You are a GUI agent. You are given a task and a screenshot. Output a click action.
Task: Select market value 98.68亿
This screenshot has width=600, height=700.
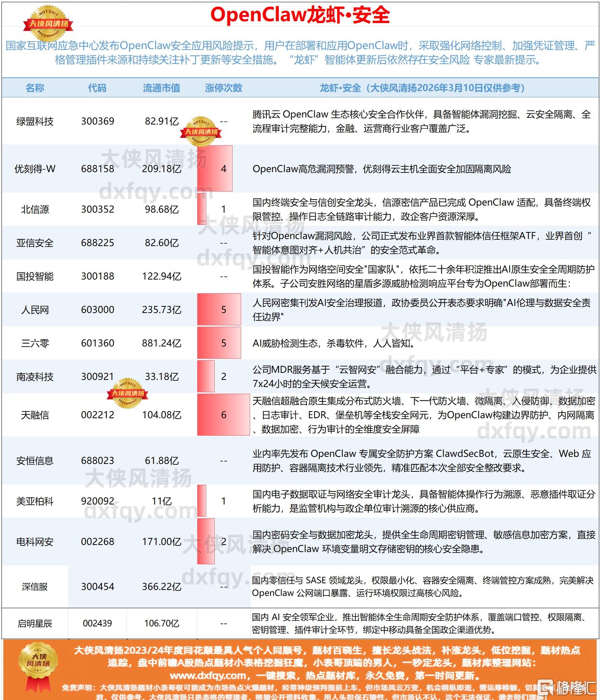(162, 209)
